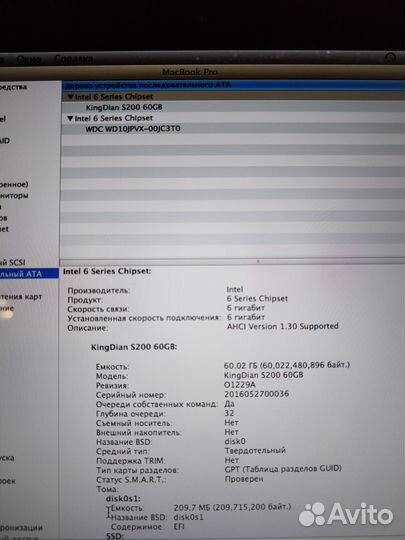Screen dimensions: 405x540
Task: Click the S.M.A.R.T. status Проверен
Action: [244, 479]
